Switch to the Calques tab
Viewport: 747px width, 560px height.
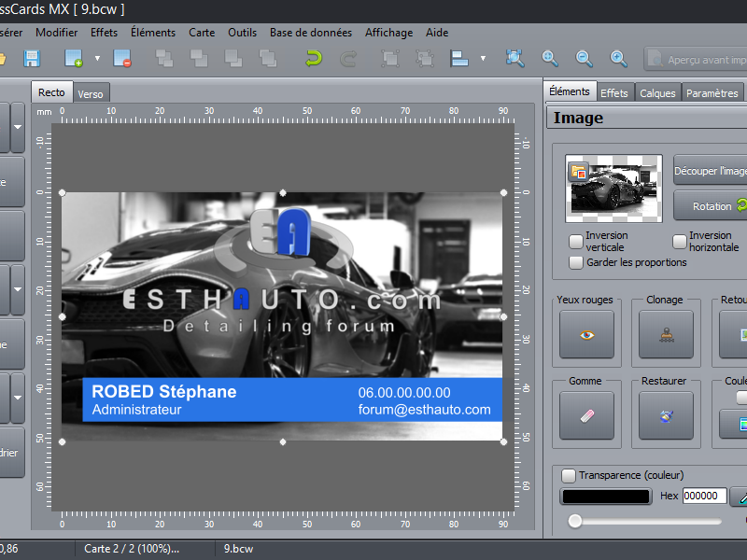(x=657, y=92)
